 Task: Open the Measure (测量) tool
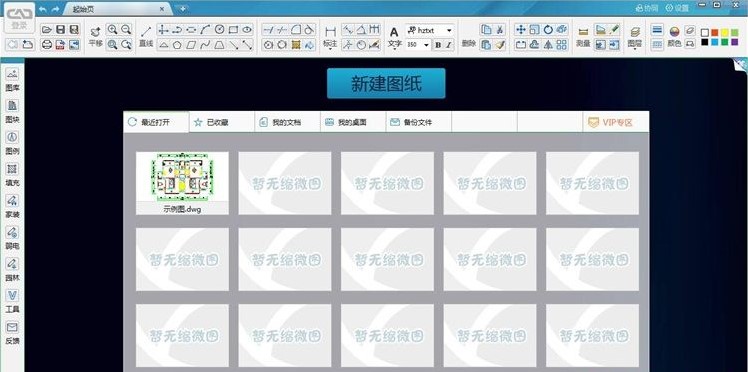(x=583, y=37)
